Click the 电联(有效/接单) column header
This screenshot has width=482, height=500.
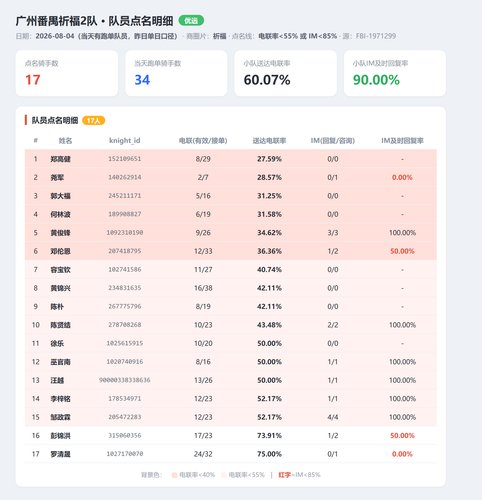click(x=203, y=141)
